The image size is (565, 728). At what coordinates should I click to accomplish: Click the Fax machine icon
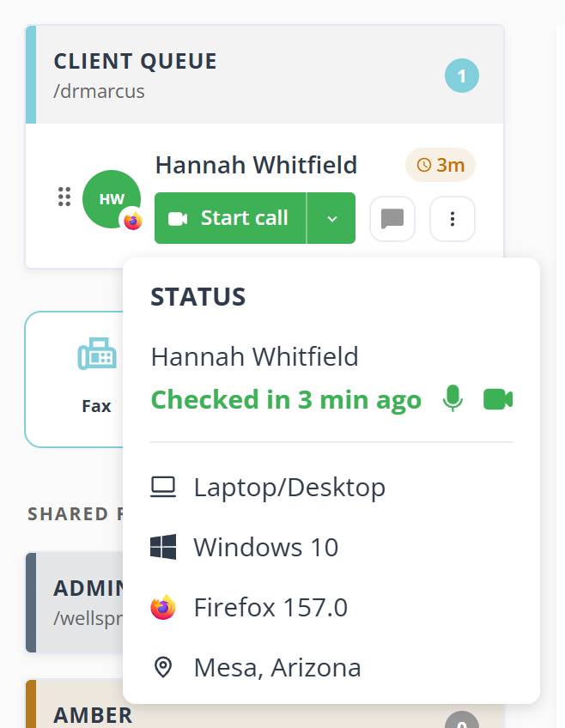[x=96, y=354]
